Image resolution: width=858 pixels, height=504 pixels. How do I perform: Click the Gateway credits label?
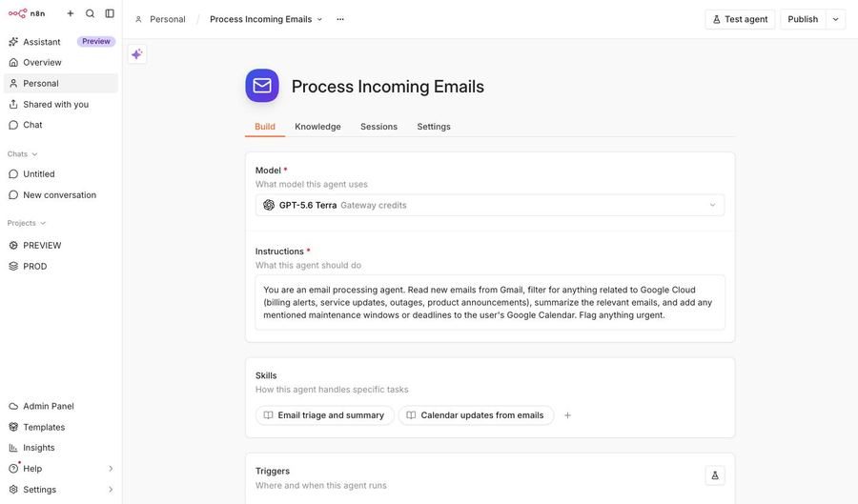pyautogui.click(x=373, y=205)
